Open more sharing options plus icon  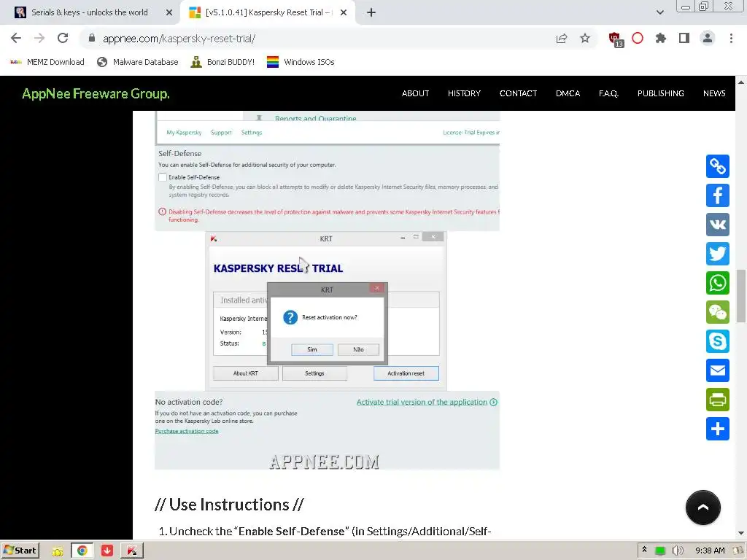718,429
